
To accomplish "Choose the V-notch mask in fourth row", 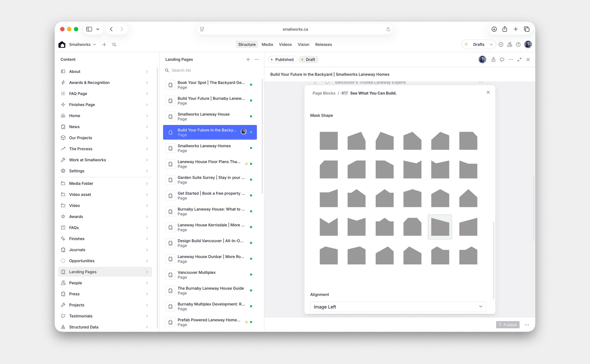I will click(x=329, y=227).
